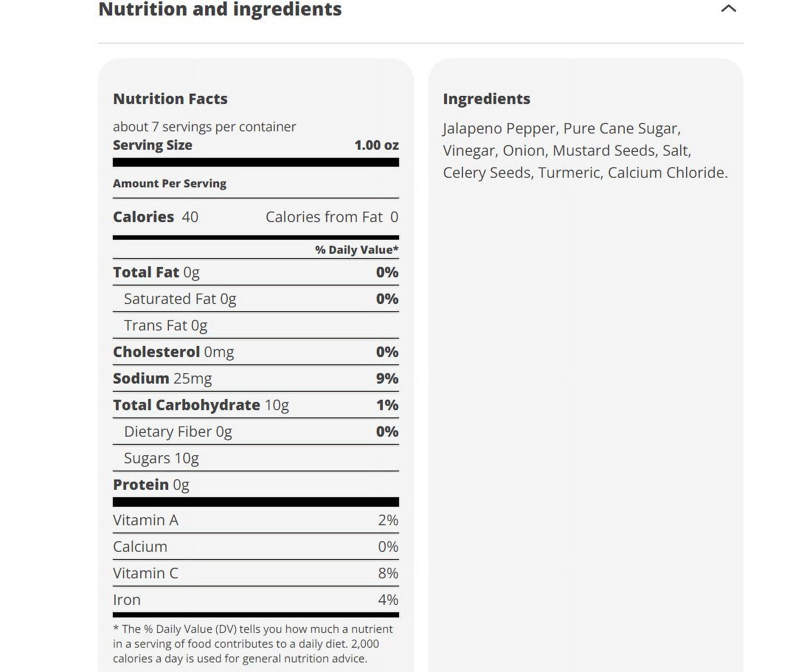
Task: Click the Cholesterol 0mg row
Action: (256, 352)
